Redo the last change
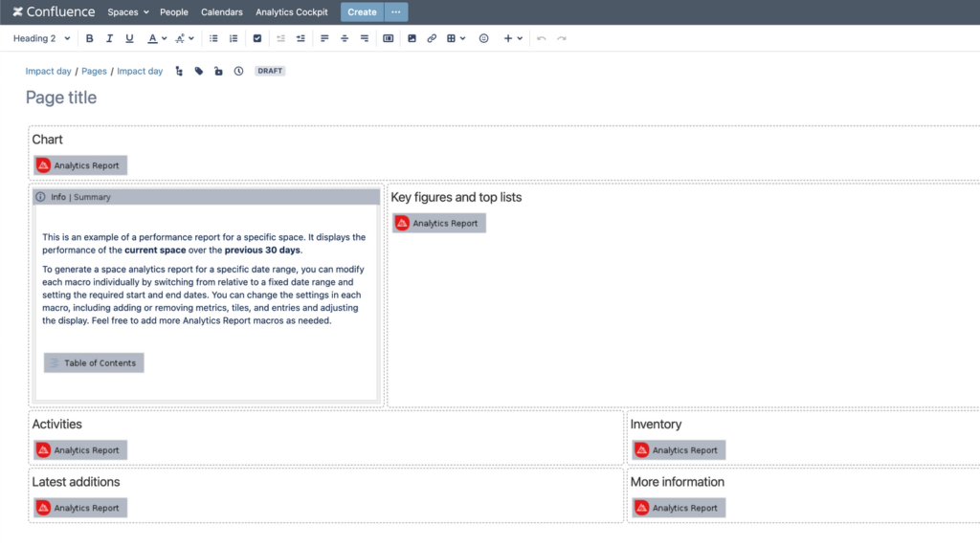The height and width of the screenshot is (546, 980). click(562, 38)
